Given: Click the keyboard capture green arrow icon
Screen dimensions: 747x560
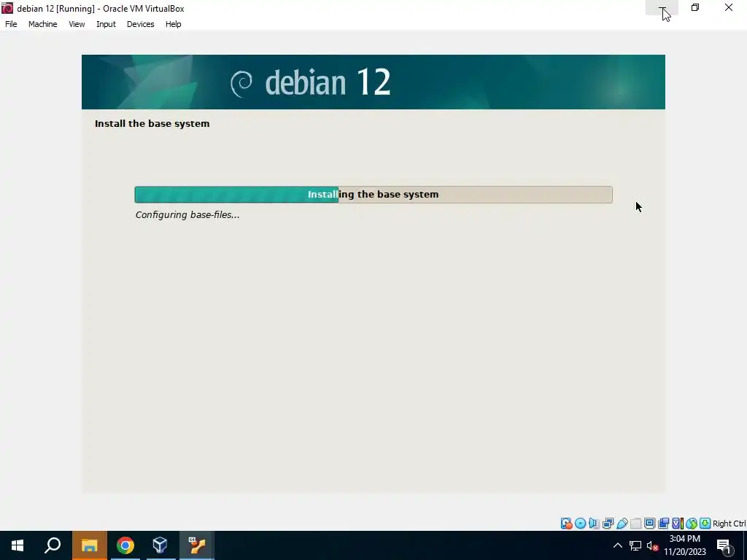Looking at the screenshot, I should (705, 524).
